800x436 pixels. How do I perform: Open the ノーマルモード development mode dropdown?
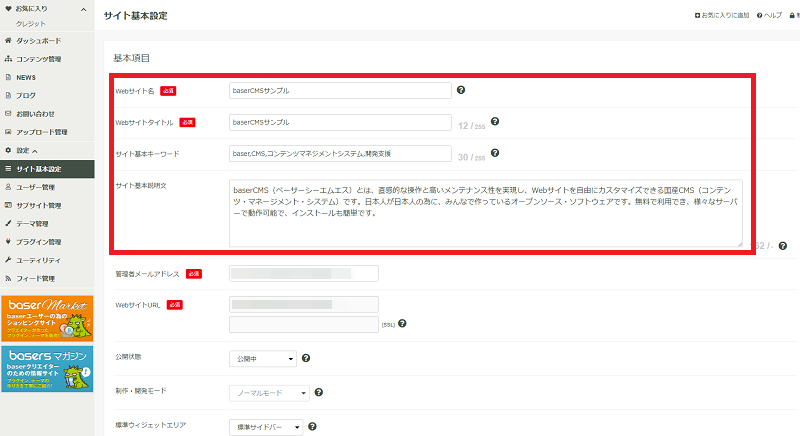coord(269,393)
